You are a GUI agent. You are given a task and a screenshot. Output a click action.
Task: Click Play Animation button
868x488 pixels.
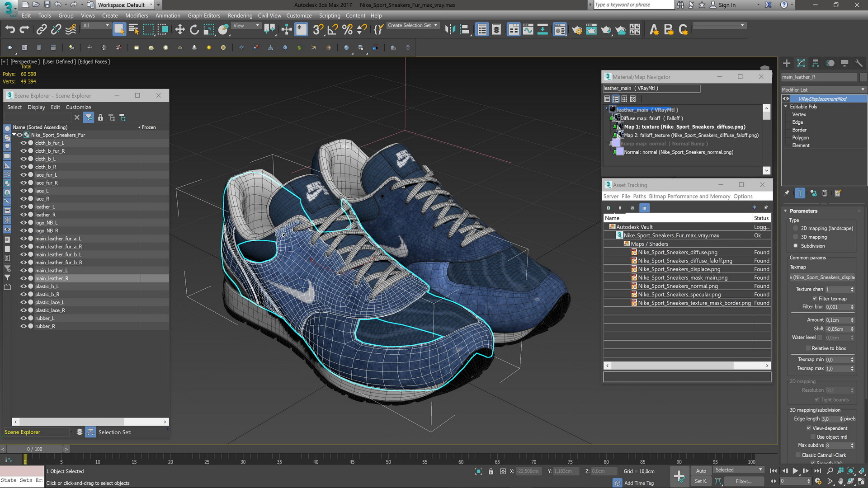[x=795, y=471]
